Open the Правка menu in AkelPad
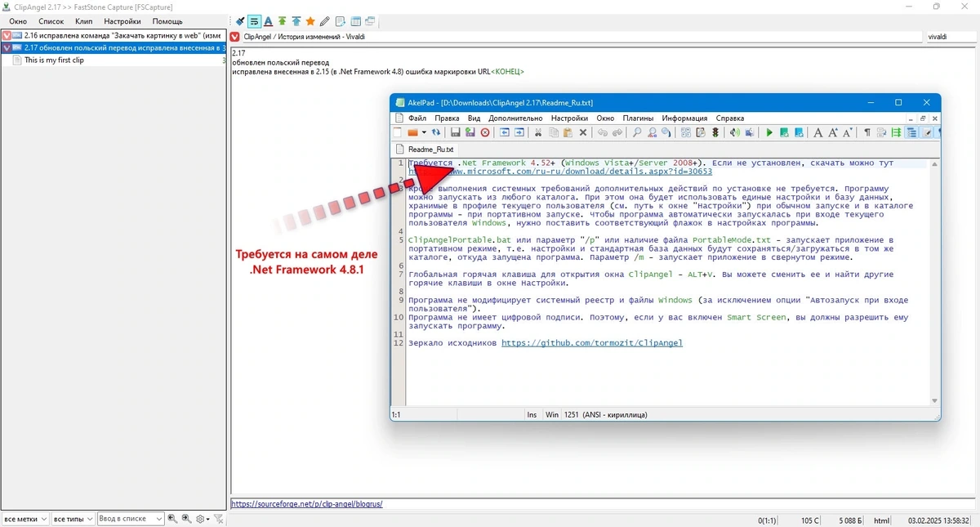 coord(447,118)
